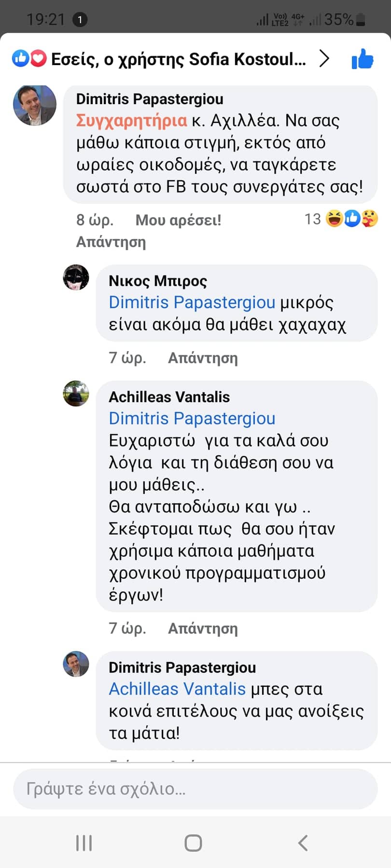Screen dimensions: 391x868
Task: Tap the 'Γράψτε ένα σχόλιο...' comment field
Action: [195, 789]
